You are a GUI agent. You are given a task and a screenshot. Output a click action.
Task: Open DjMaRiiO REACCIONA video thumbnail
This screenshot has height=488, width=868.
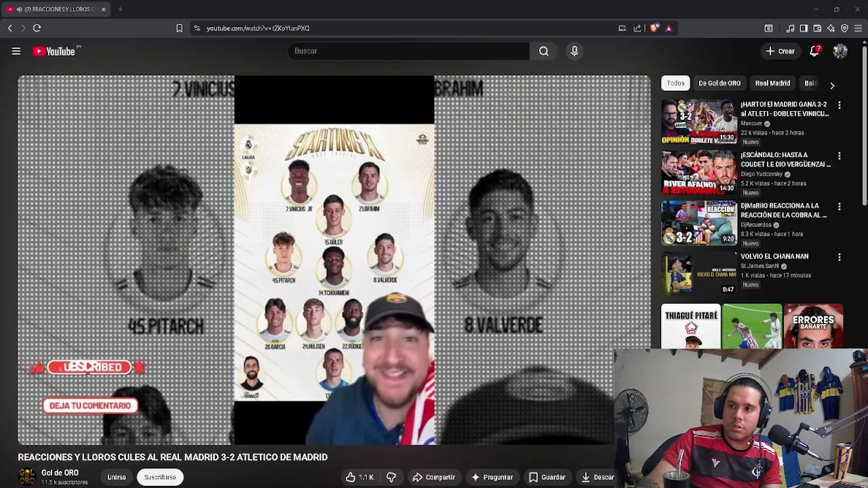coord(698,223)
